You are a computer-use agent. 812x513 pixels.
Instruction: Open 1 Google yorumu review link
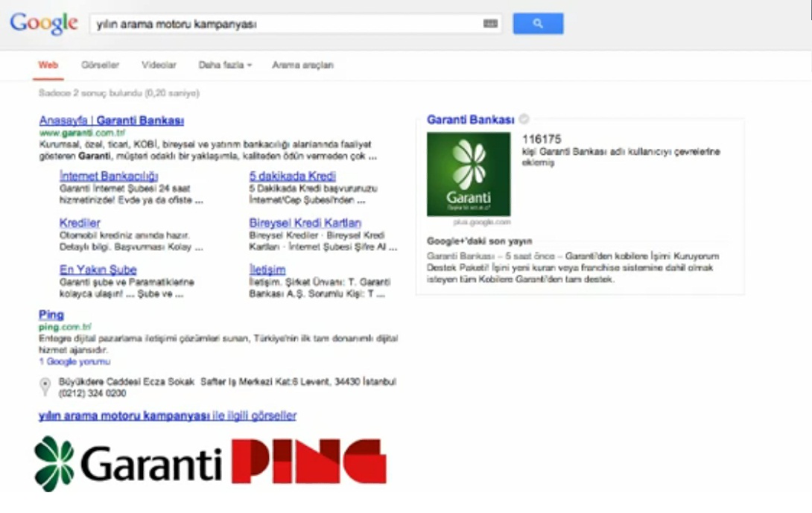click(x=74, y=361)
